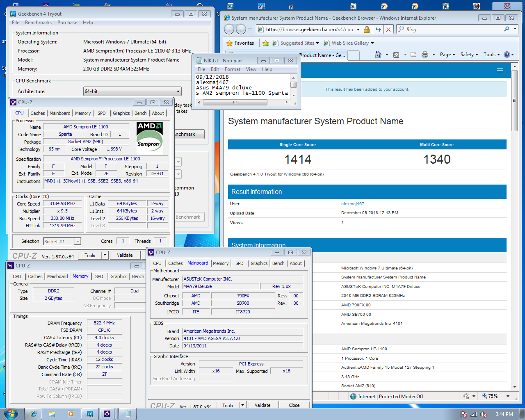
Task: Click Tools button in CPU-Z CPU window
Action: pos(90,255)
